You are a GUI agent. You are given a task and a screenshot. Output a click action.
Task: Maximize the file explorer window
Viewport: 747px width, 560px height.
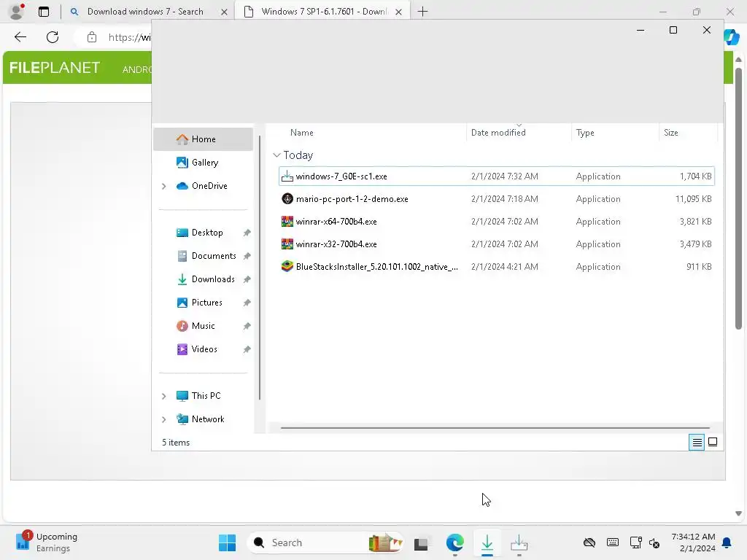coord(673,30)
